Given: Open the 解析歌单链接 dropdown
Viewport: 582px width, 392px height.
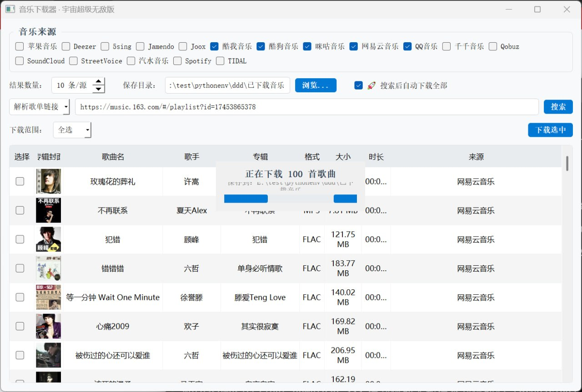Looking at the screenshot, I should click(x=40, y=107).
